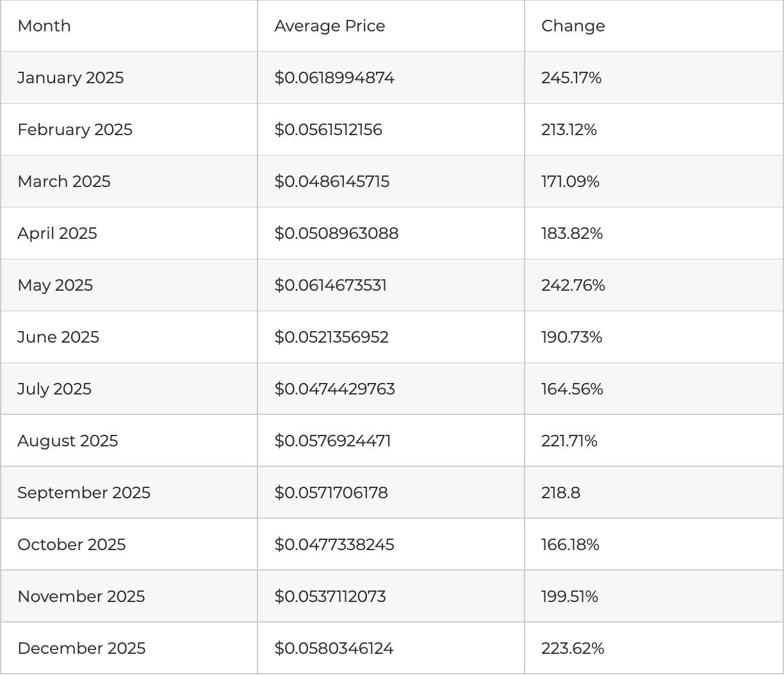Select the November 2025 price $0.0537112073
This screenshot has height=675, width=784.
(330, 597)
